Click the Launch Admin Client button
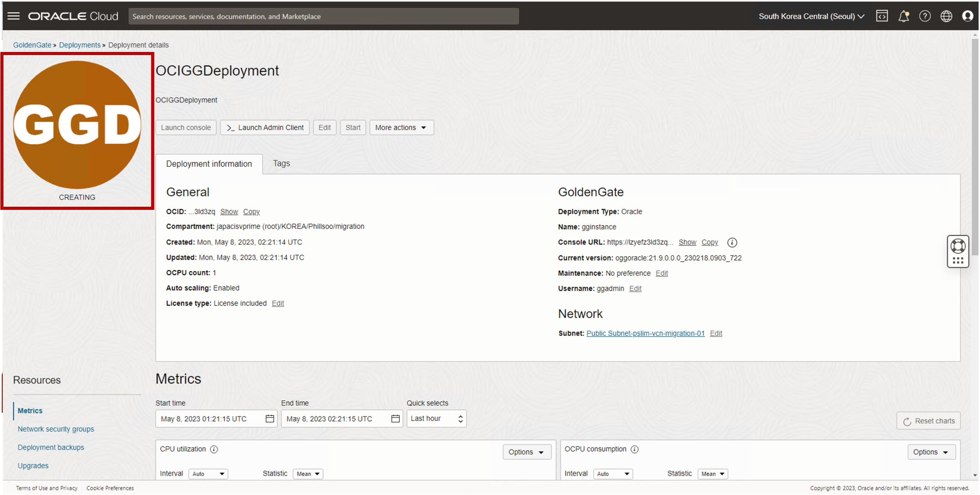The height and width of the screenshot is (495, 980). (x=265, y=128)
